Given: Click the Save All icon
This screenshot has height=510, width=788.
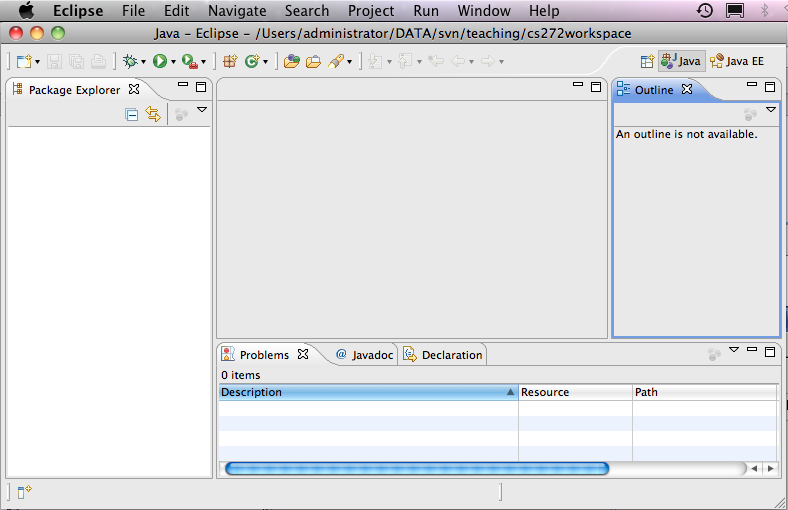Looking at the screenshot, I should pyautogui.click(x=76, y=61).
